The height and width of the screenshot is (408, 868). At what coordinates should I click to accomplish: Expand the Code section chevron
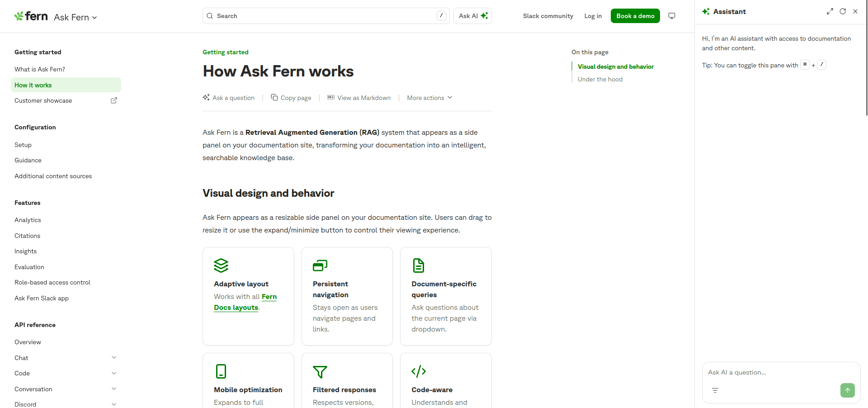[x=114, y=373]
